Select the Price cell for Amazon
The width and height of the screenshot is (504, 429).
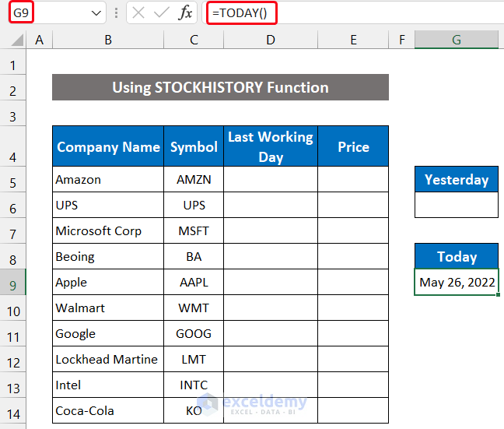(x=353, y=180)
